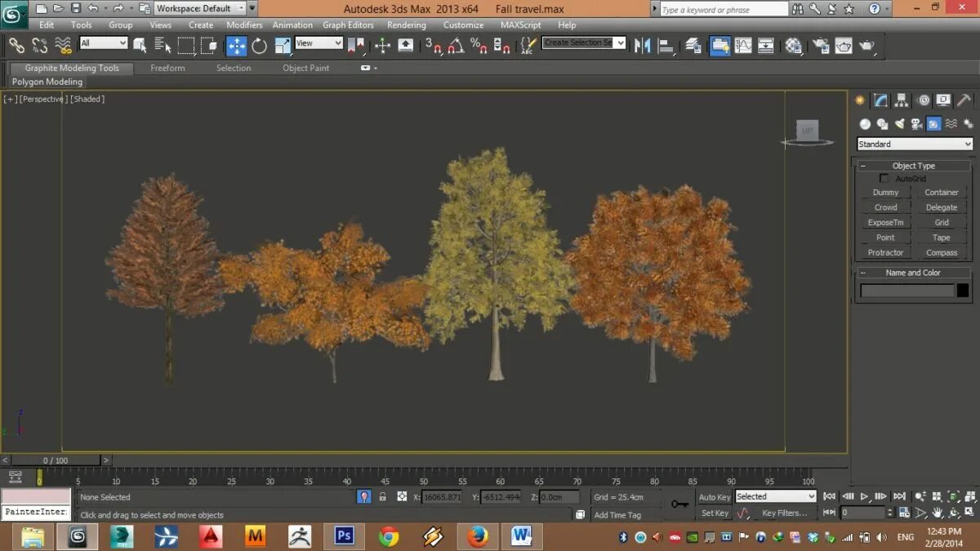Screen dimensions: 980x551
Task: Show the Lights creation category
Action: 899,124
